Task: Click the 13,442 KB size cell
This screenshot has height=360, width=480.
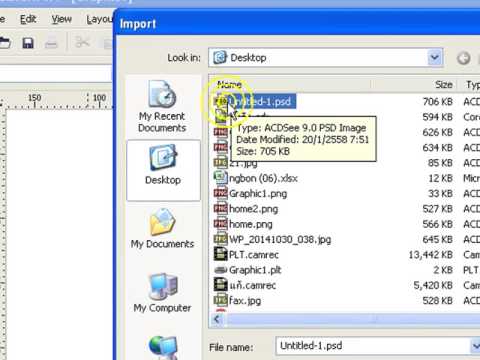Action: point(431,255)
